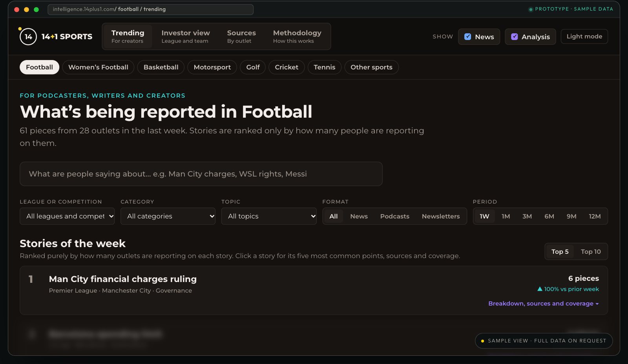Viewport: 628px width, 364px height.
Task: Open the Investor view tab
Action: pyautogui.click(x=185, y=36)
